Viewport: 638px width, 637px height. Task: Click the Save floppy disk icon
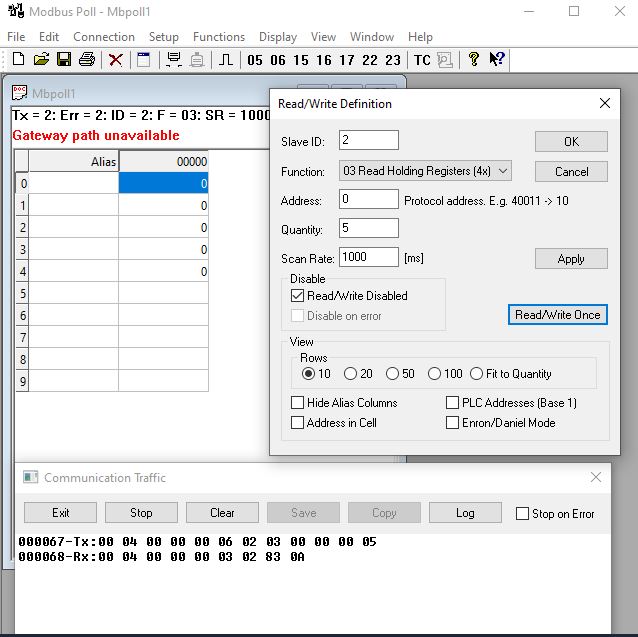(64, 59)
